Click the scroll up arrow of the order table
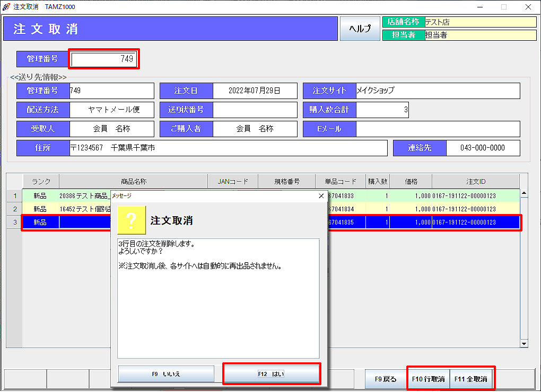The width and height of the screenshot is (541, 392). pos(524,193)
